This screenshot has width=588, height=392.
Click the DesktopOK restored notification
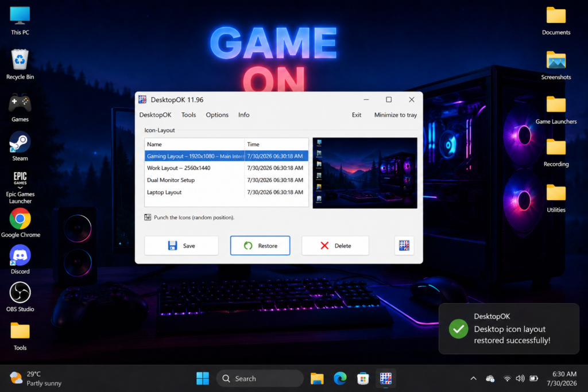(x=509, y=329)
